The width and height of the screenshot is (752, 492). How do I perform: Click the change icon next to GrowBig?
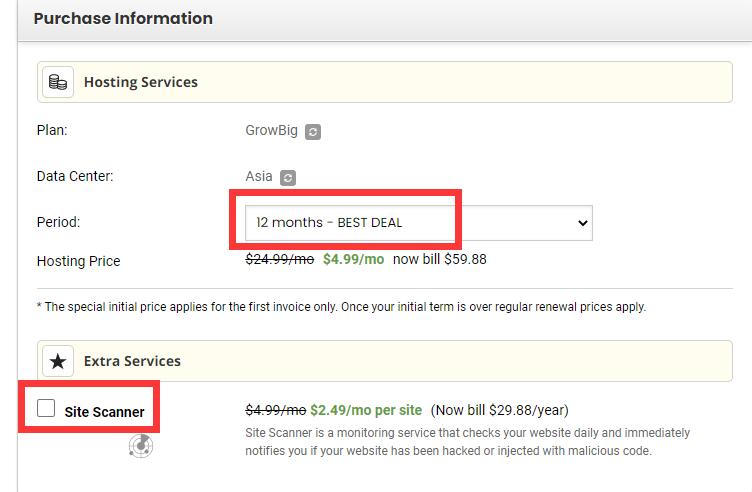coord(313,131)
